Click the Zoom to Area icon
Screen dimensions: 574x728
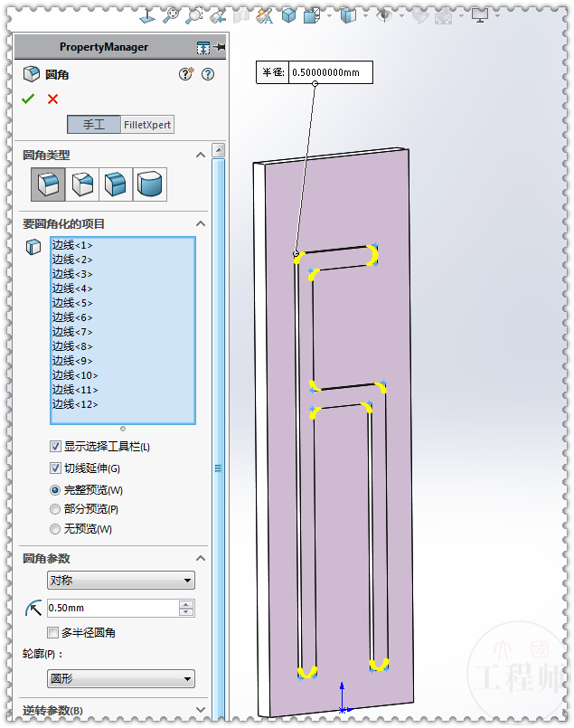[194, 15]
